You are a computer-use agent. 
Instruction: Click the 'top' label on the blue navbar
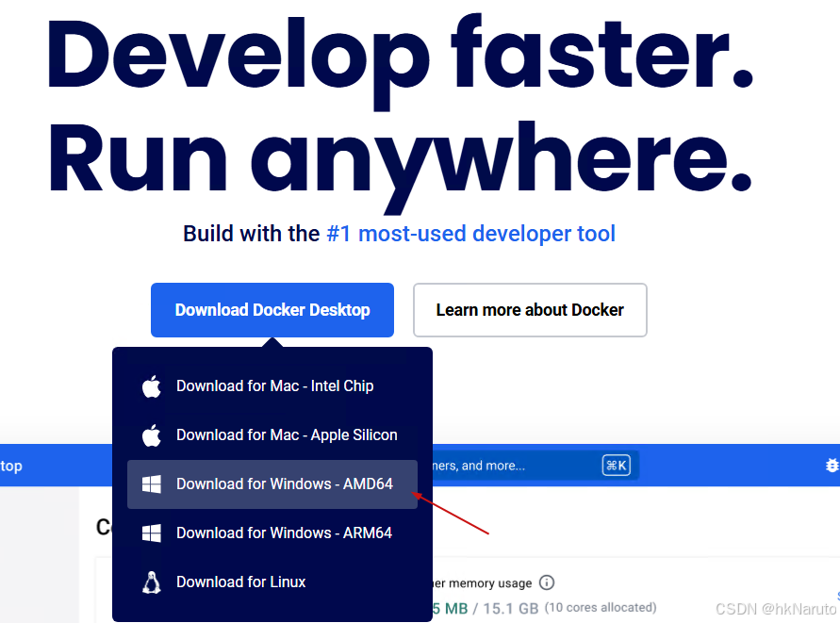click(11, 466)
